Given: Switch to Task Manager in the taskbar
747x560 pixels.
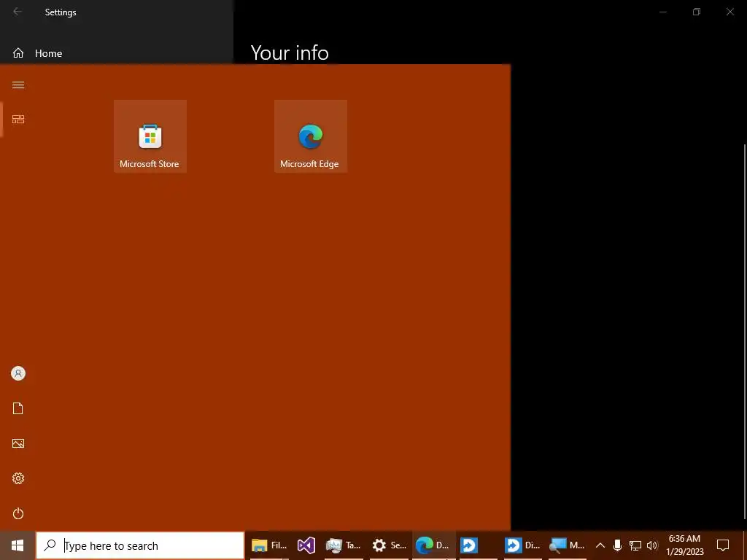Looking at the screenshot, I should pos(343,545).
